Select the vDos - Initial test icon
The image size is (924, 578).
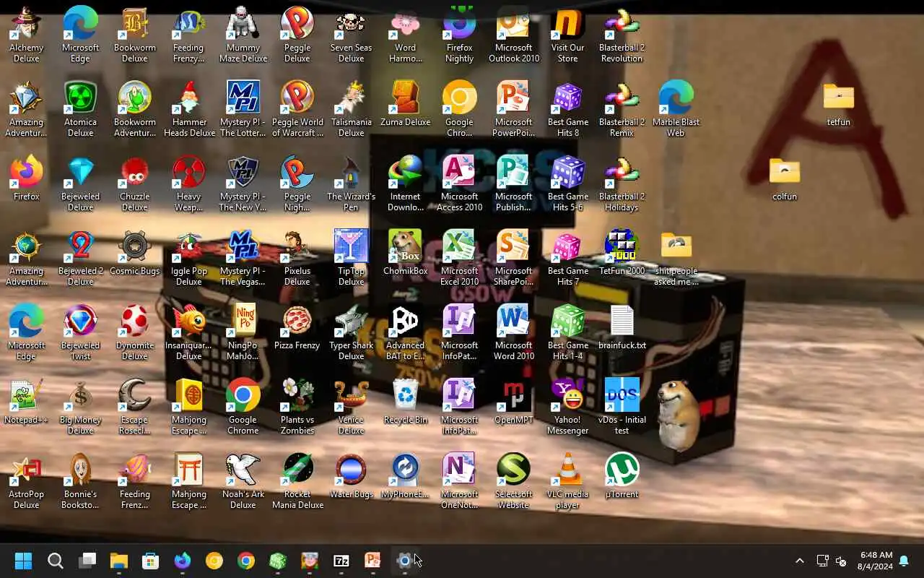tap(622, 407)
